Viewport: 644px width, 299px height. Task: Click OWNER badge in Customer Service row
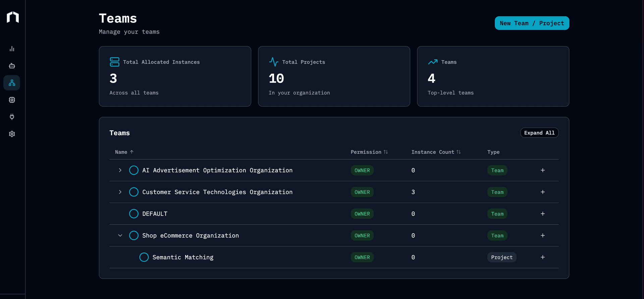[x=362, y=192]
